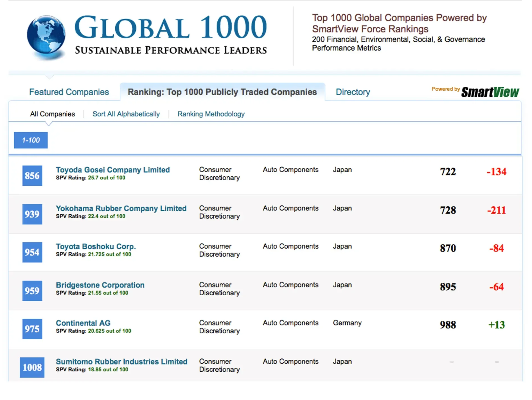Open the Featured Companies tab
Viewport: 532px width, 400px height.
pos(69,92)
